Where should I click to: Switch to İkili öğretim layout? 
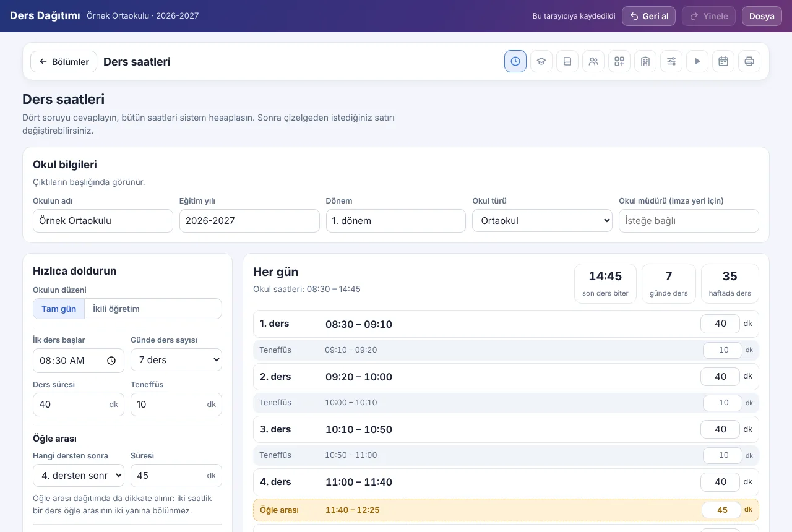click(x=116, y=309)
